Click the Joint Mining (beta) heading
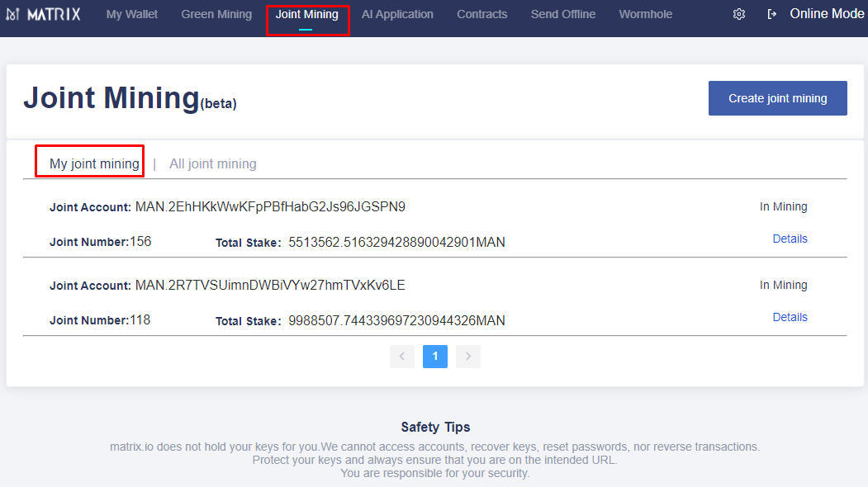Screen dimensions: 868x487 (x=130, y=98)
